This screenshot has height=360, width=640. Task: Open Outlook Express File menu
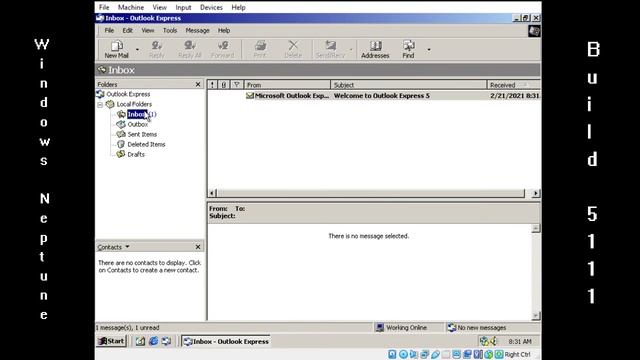[x=109, y=31]
